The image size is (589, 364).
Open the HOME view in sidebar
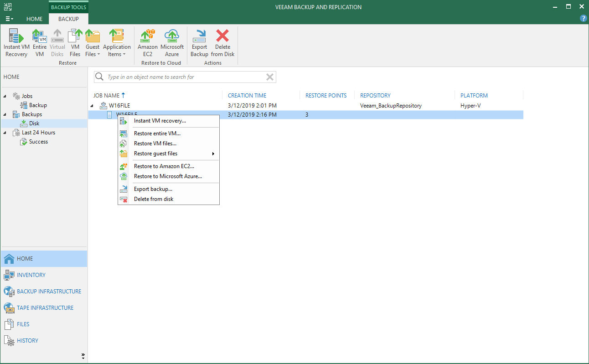[44, 259]
